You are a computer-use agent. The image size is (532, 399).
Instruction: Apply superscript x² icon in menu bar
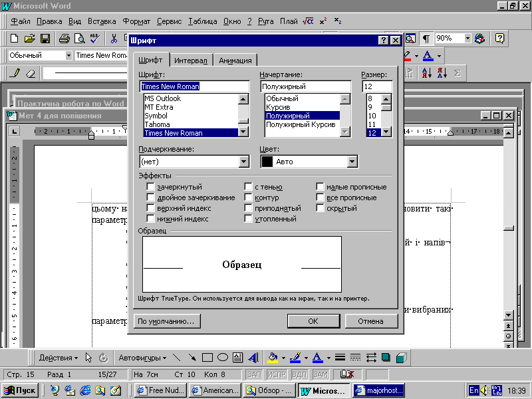tap(323, 21)
